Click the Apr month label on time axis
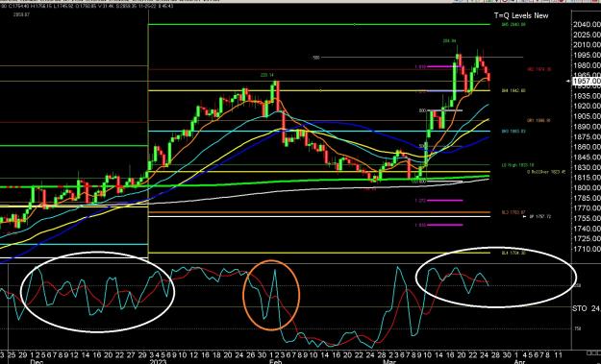Screen dimensions: 601x364 pyautogui.click(x=519, y=362)
